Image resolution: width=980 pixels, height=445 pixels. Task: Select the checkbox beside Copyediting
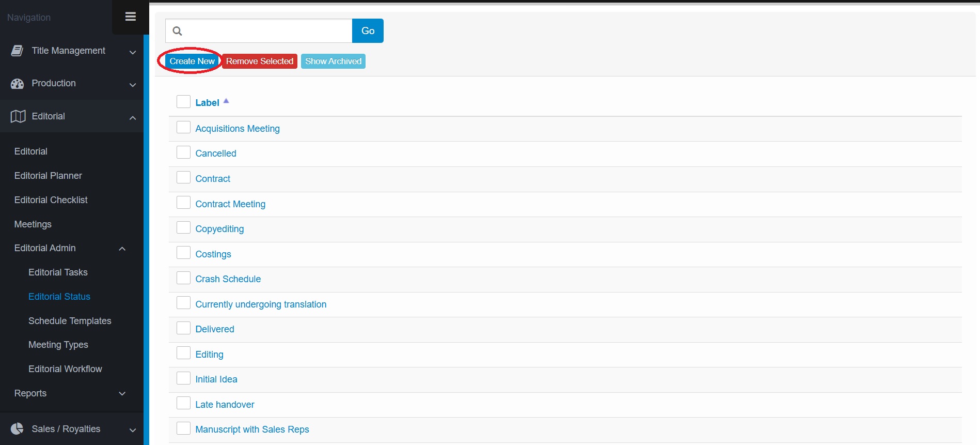pos(183,228)
